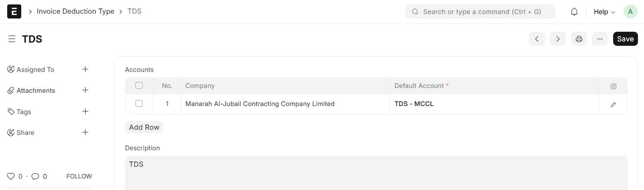The image size is (644, 190).
Task: Go to next record arrow
Action: coord(558,39)
